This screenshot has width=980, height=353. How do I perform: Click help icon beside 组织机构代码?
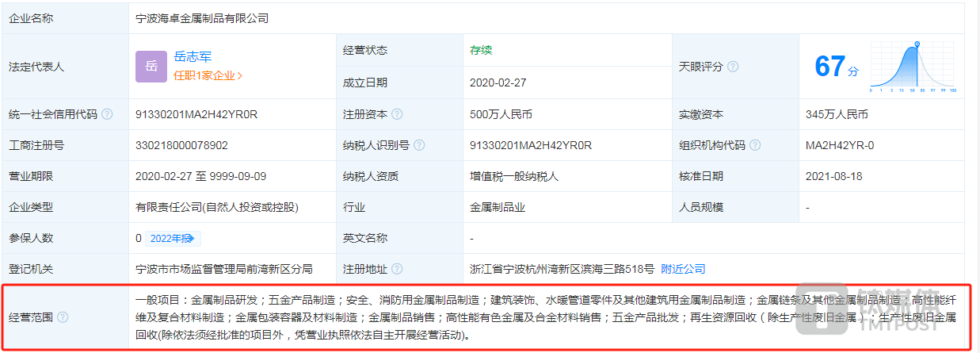755,145
